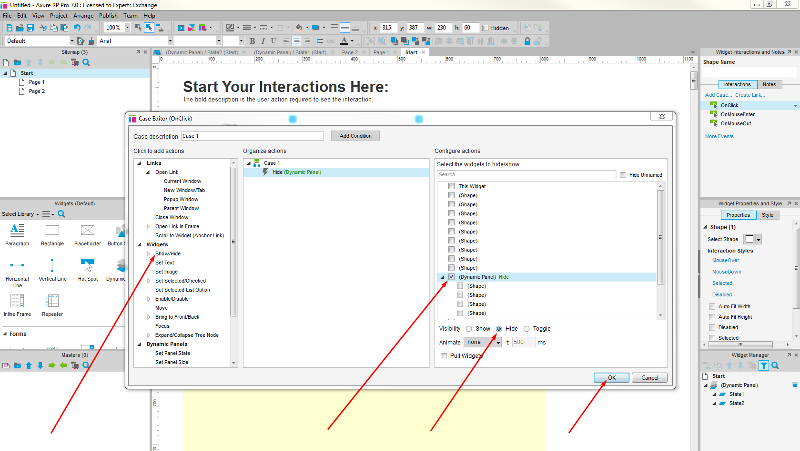The image size is (800, 451).
Task: Select the Show visibility radio button
Action: pyautogui.click(x=469, y=329)
